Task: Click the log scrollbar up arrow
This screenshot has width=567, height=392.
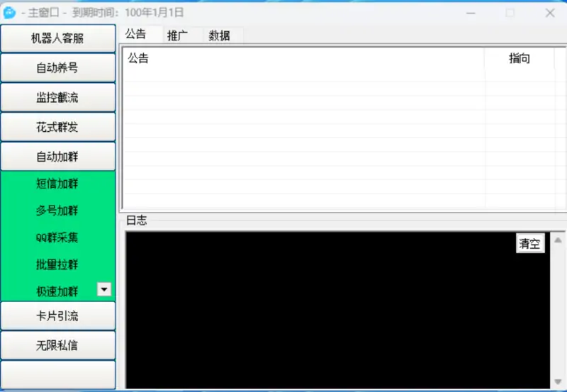Action: pos(558,241)
